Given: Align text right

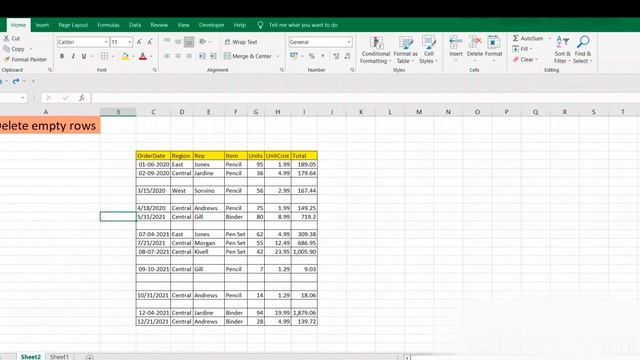Looking at the screenshot, I should pos(189,56).
